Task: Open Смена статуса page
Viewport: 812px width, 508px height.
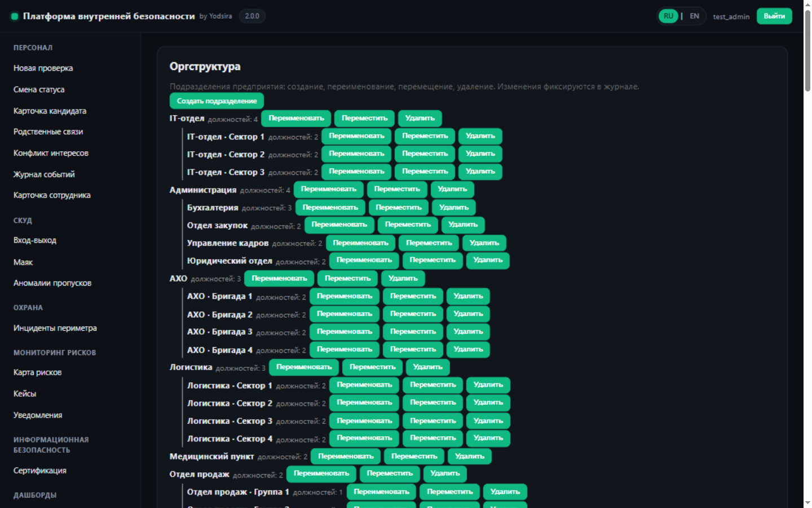Action: pyautogui.click(x=39, y=90)
